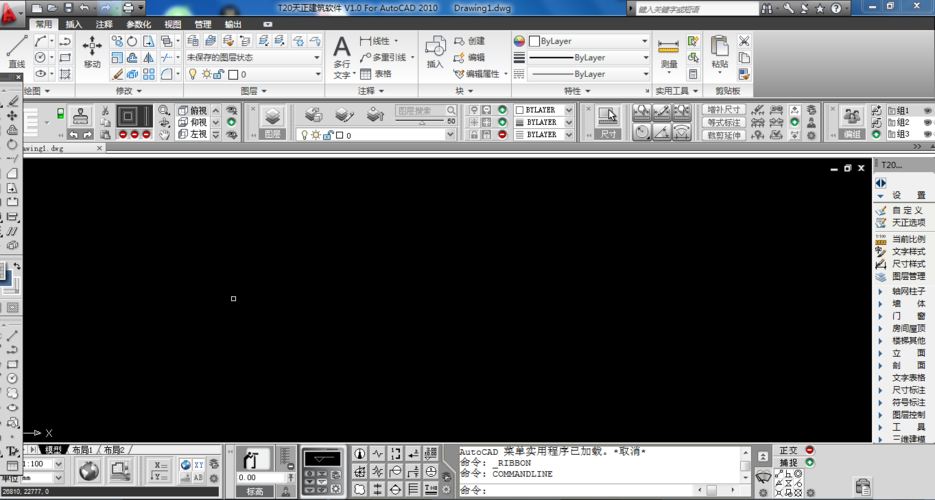Click the 增补尺寸 button
Viewport: 935px width, 500px height.
[x=724, y=110]
